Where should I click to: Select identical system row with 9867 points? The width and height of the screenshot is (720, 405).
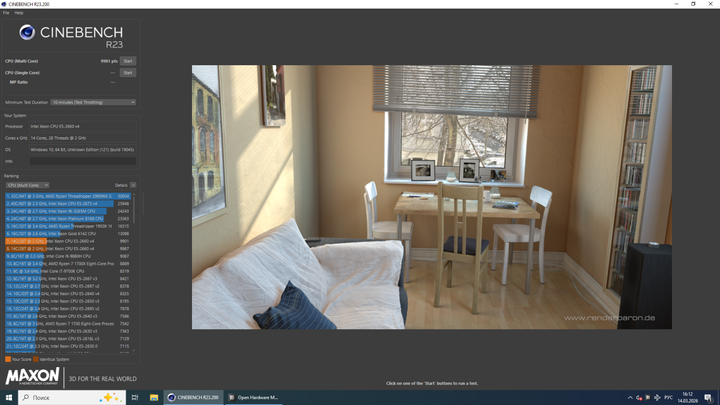coord(68,248)
